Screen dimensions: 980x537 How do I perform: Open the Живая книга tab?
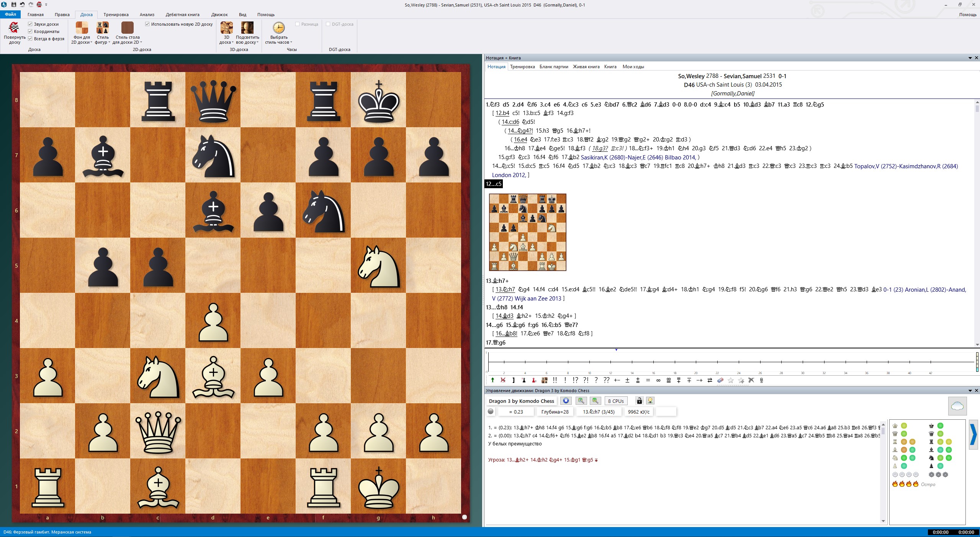pyautogui.click(x=586, y=67)
